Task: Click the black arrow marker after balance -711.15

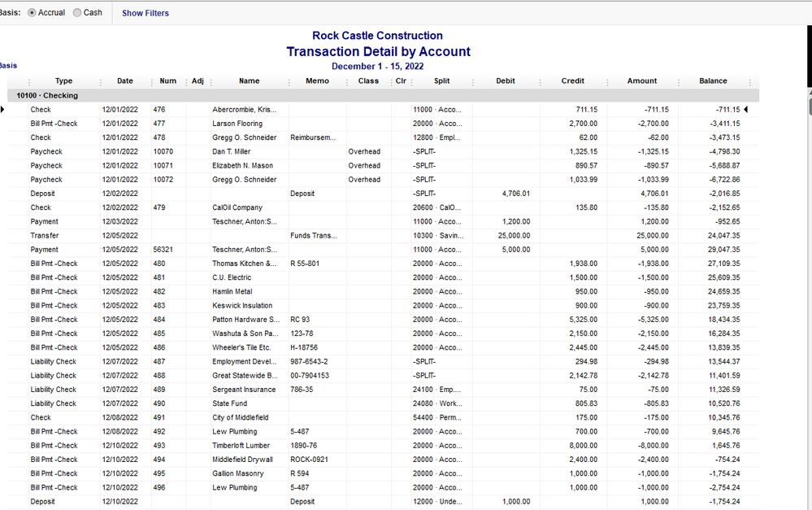Action: pos(746,109)
